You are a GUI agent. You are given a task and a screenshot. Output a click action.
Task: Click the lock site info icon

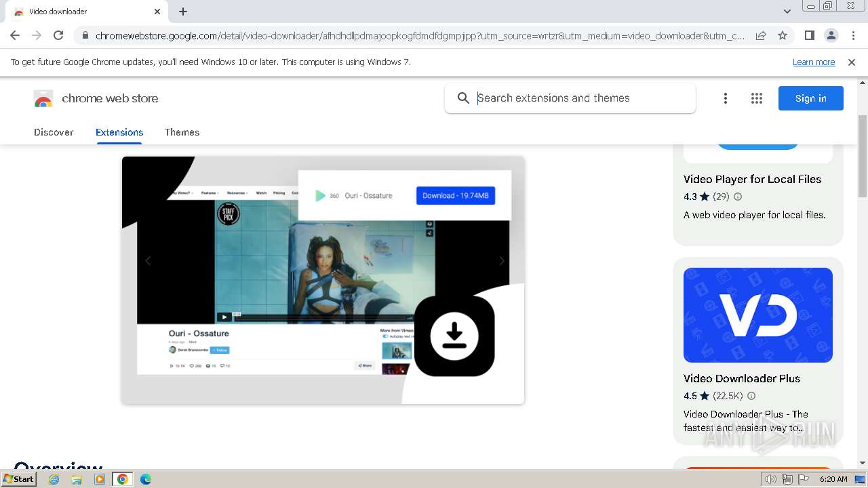point(85,36)
